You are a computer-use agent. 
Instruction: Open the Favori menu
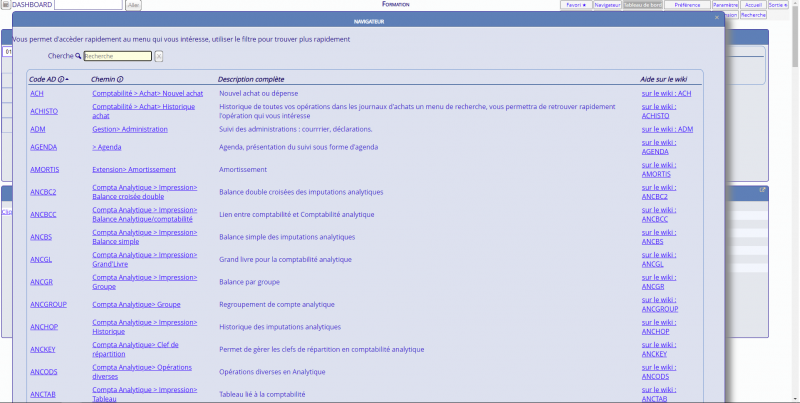pyautogui.click(x=575, y=5)
